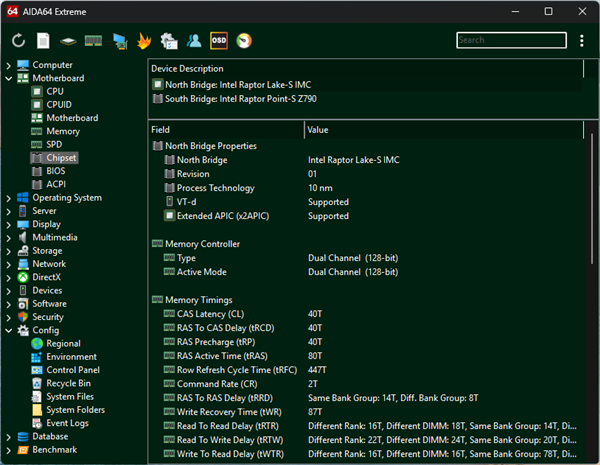Open the three-dot options menu
The image size is (600, 465).
[582, 41]
